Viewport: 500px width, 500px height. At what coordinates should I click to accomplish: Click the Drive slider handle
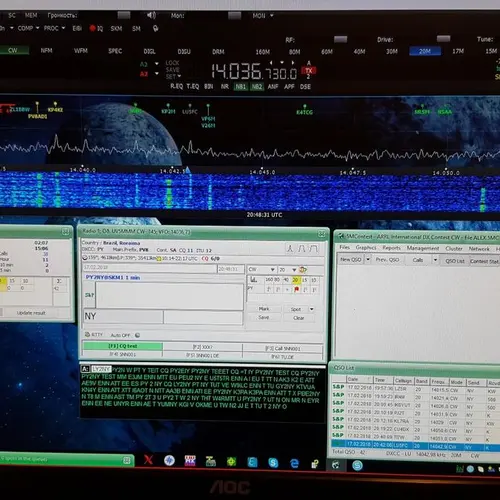pyautogui.click(x=443, y=39)
